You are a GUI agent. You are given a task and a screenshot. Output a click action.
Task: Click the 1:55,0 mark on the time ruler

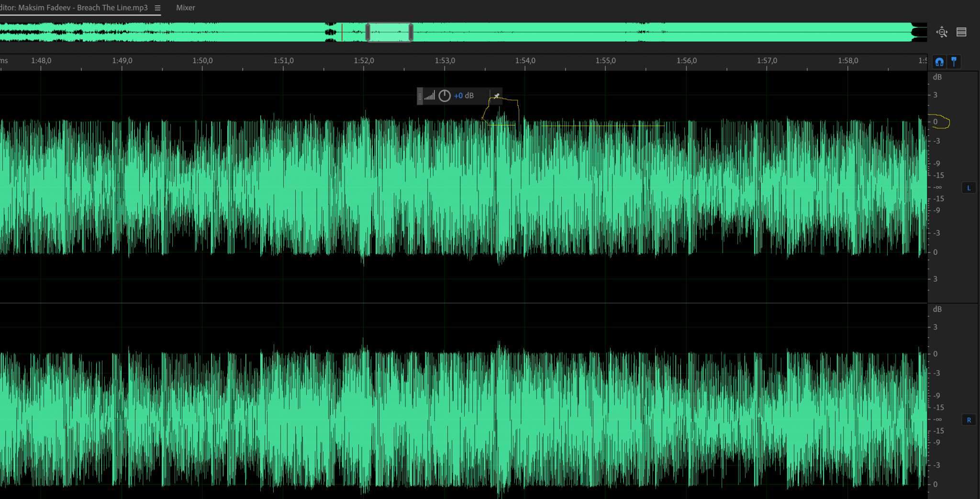tap(606, 61)
